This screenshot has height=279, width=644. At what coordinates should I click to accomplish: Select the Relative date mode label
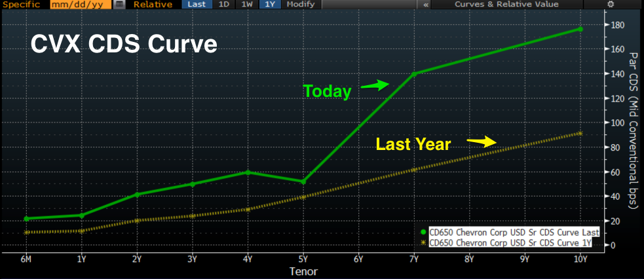pos(153,5)
